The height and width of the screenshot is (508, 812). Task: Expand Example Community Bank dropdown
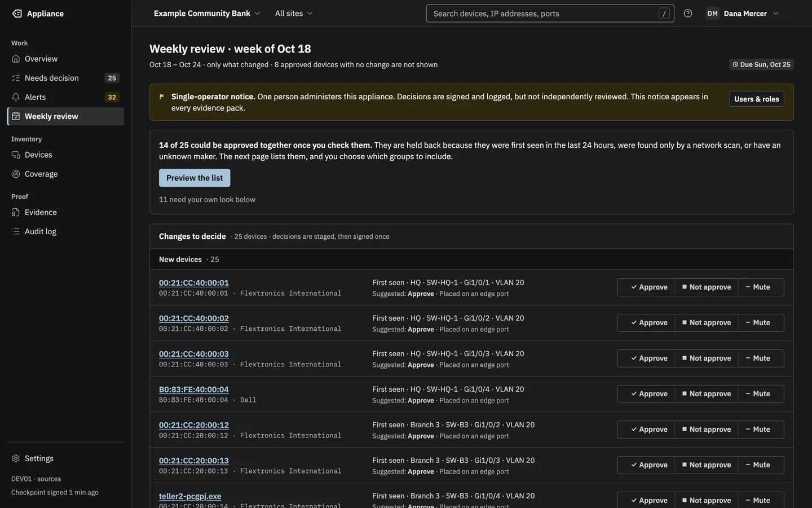(207, 14)
